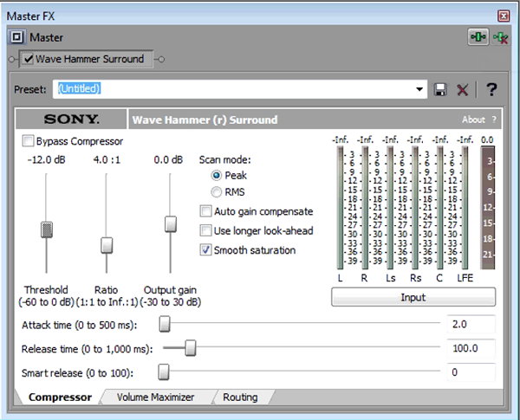
Task: Open the Volume Maximizer tab
Action: click(x=155, y=397)
